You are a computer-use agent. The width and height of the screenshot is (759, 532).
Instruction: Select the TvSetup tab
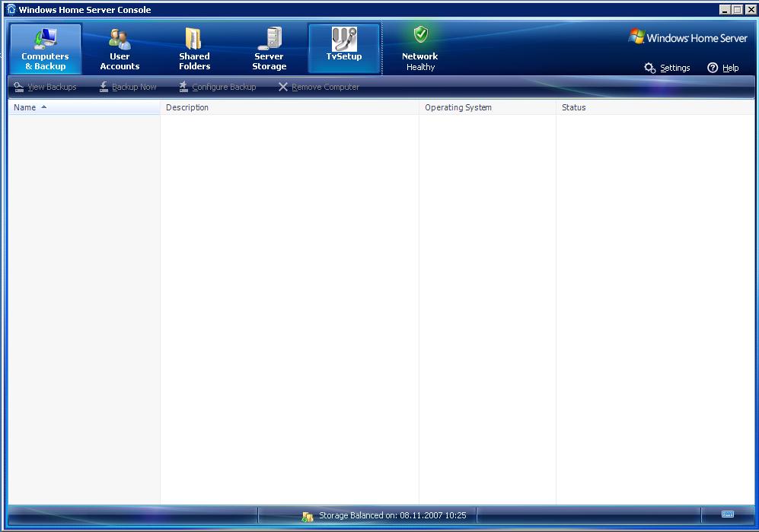point(343,49)
